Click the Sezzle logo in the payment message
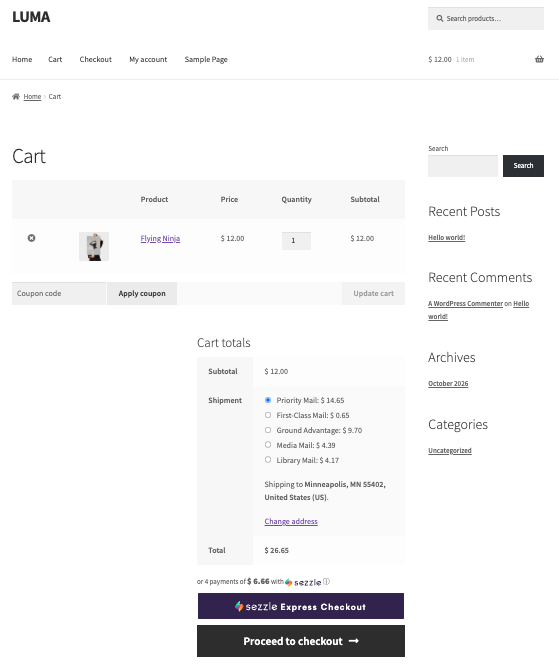 click(303, 582)
